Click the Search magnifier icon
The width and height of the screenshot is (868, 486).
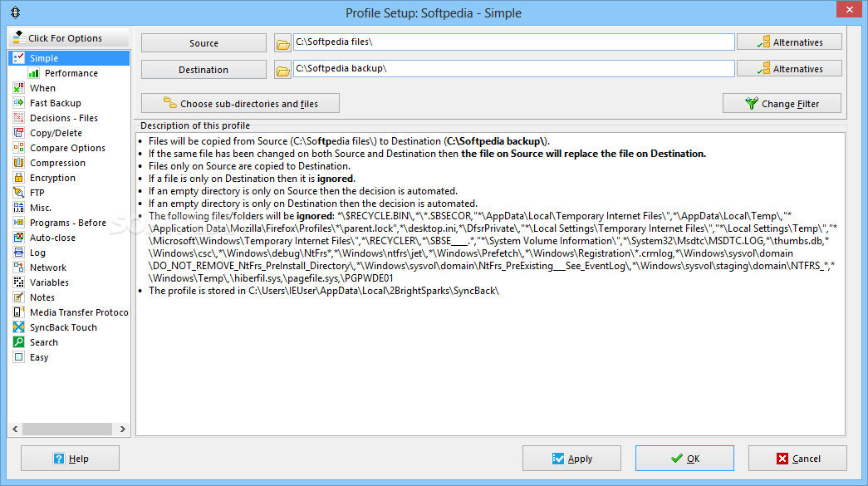19,341
